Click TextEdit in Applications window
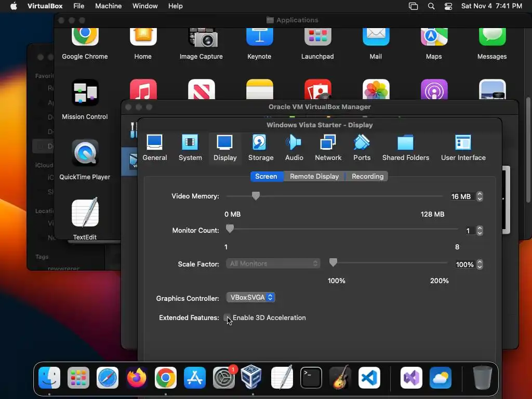532x399 pixels. tap(85, 219)
